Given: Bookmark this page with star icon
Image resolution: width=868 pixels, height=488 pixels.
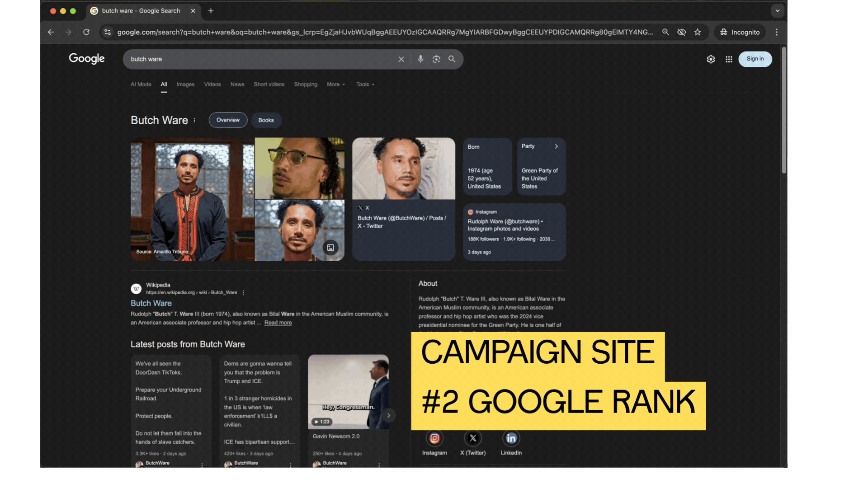Looking at the screenshot, I should (698, 32).
